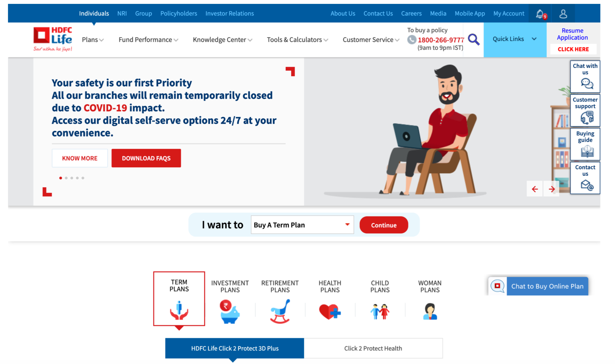Screen dimensions: 615x364
Task: Select the second carousel dot
Action: 66,178
